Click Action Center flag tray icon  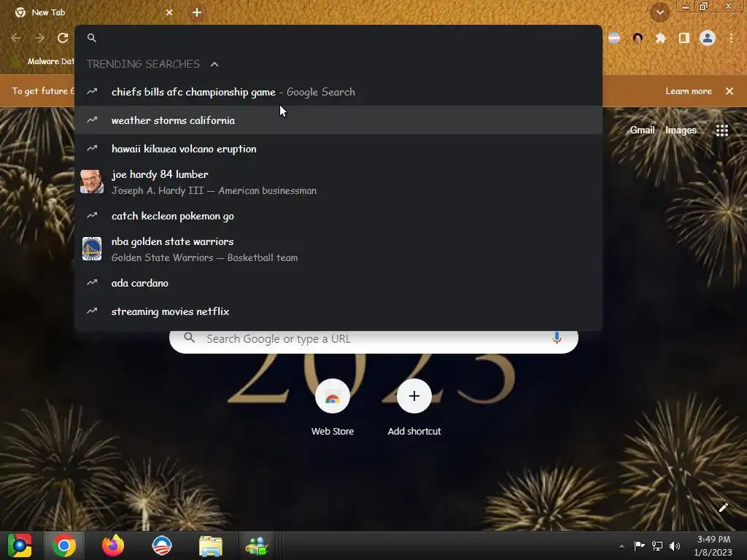[639, 545]
